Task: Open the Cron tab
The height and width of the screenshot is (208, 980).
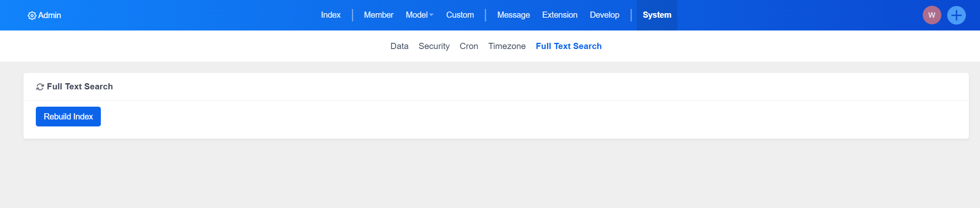Action: (x=469, y=46)
